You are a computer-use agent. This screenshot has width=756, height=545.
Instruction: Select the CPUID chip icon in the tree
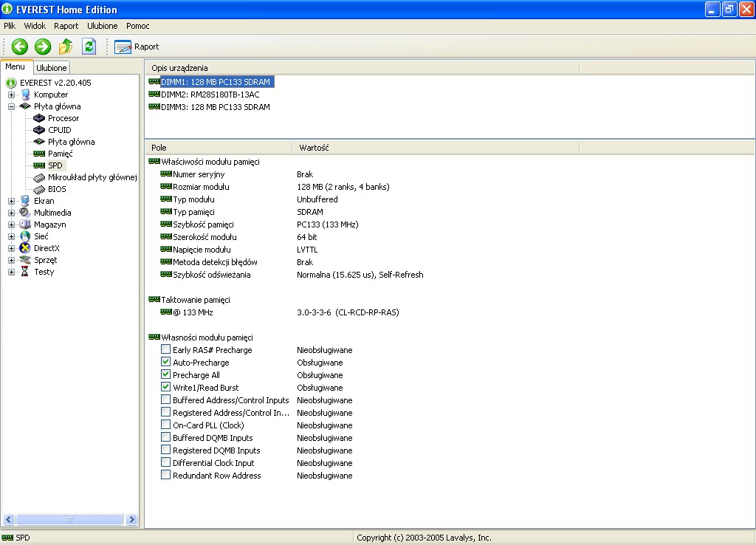pos(39,130)
